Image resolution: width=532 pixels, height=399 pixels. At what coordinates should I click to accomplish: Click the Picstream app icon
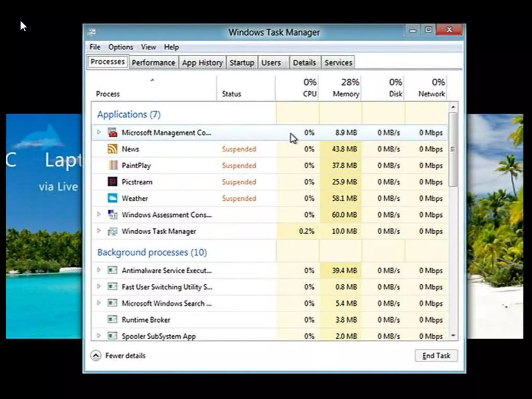point(112,182)
